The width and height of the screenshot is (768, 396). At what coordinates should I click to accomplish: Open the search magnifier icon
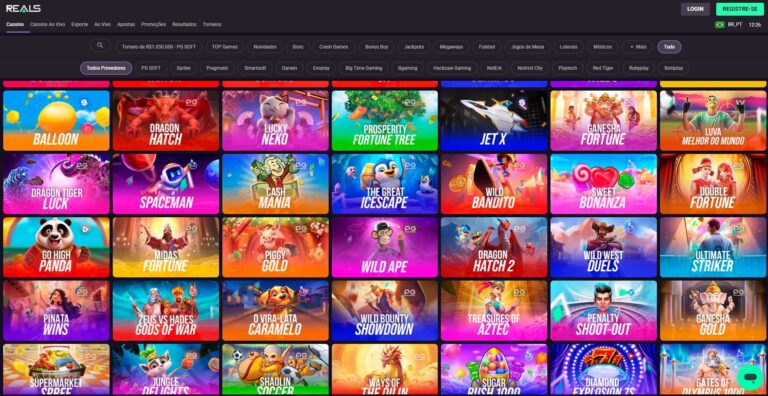tap(100, 46)
